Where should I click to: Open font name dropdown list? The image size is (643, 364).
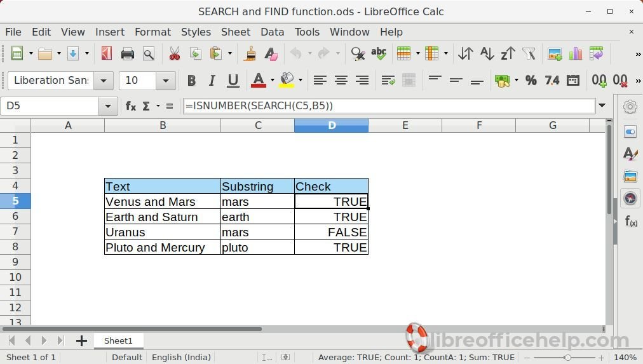point(104,81)
